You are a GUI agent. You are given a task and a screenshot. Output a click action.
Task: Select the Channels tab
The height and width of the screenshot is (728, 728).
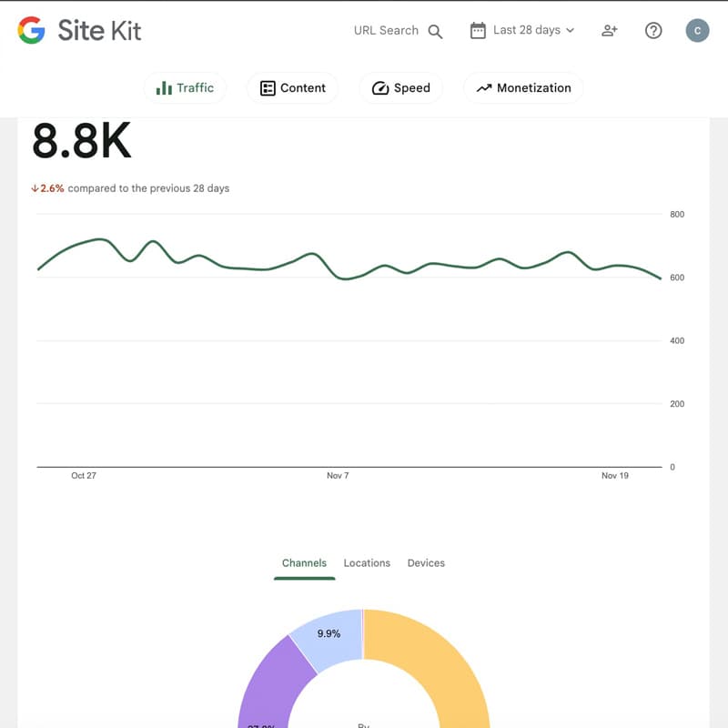(x=304, y=563)
